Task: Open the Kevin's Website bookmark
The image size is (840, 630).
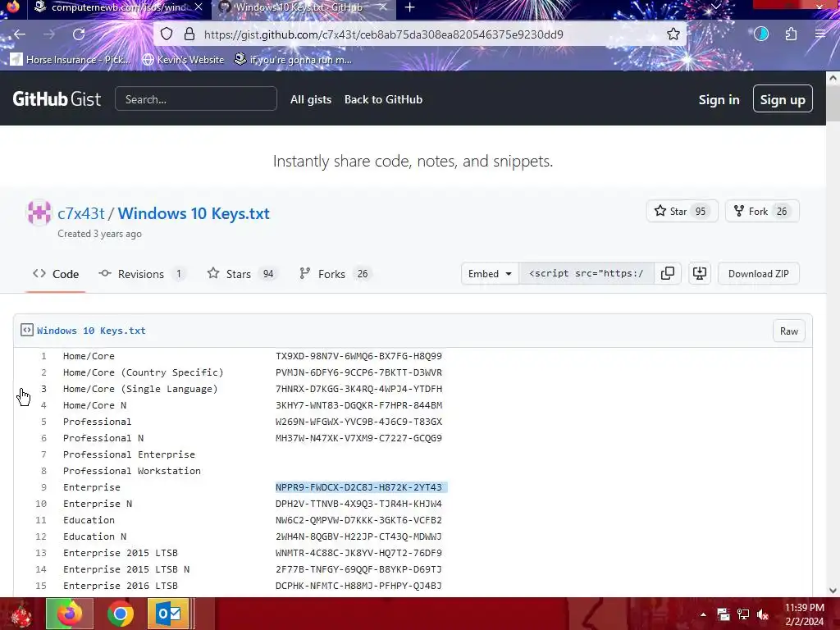Action: (x=183, y=59)
